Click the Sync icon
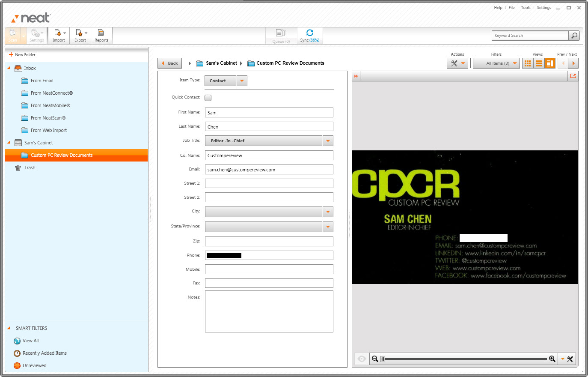This screenshot has height=377, width=588. [310, 33]
